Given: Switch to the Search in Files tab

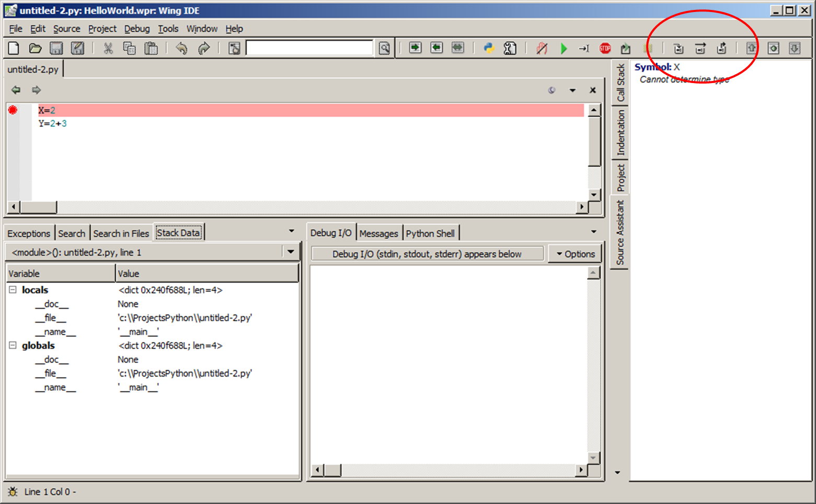Looking at the screenshot, I should click(x=121, y=233).
